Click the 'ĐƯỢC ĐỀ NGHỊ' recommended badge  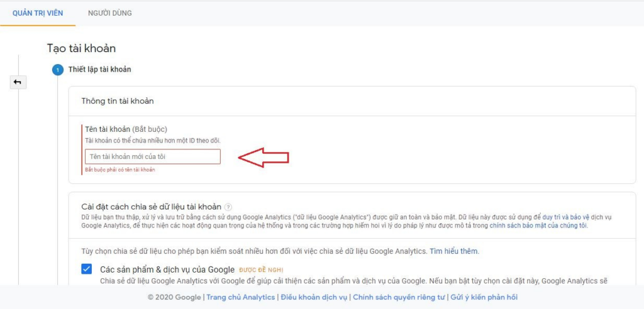[261, 270]
